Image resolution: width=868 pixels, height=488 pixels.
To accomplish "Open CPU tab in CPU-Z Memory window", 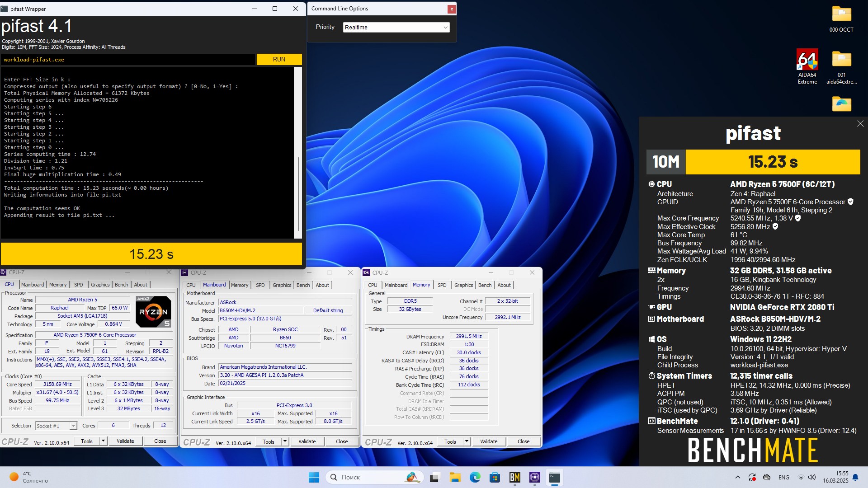I will click(373, 285).
